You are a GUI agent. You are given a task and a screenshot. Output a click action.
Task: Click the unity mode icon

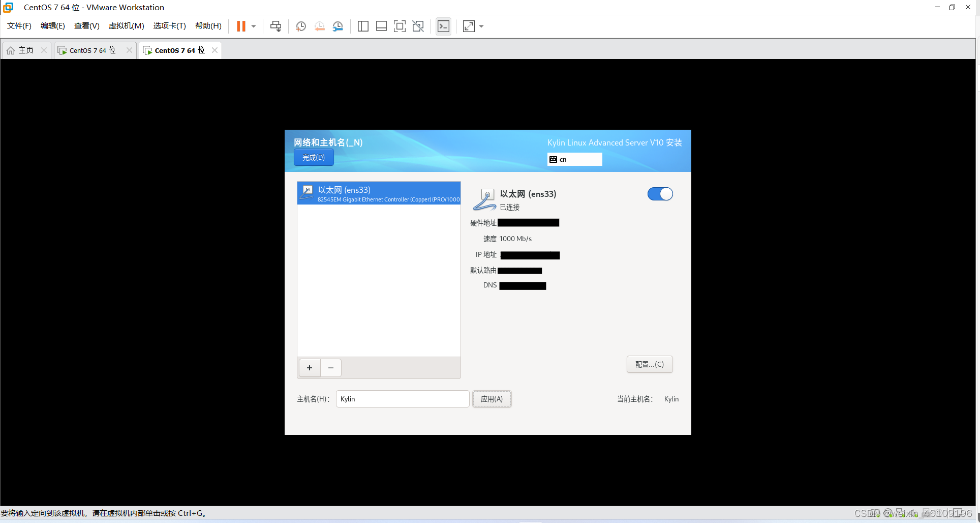(418, 26)
